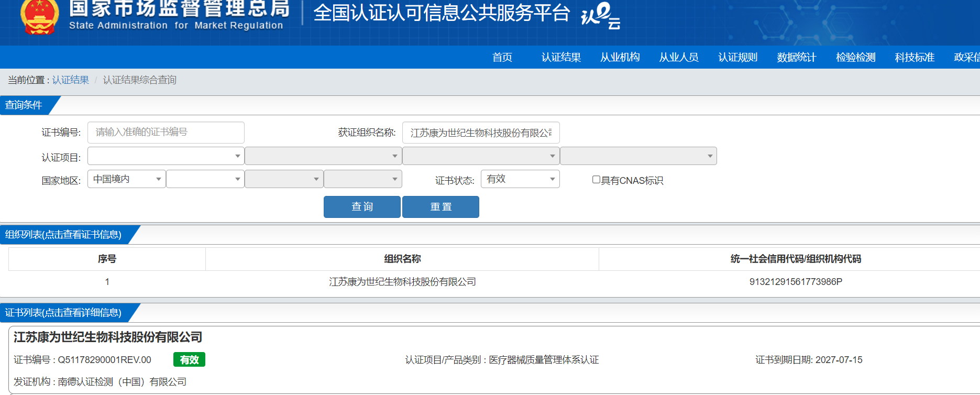Click credit code 91321291561773986P

click(796, 282)
